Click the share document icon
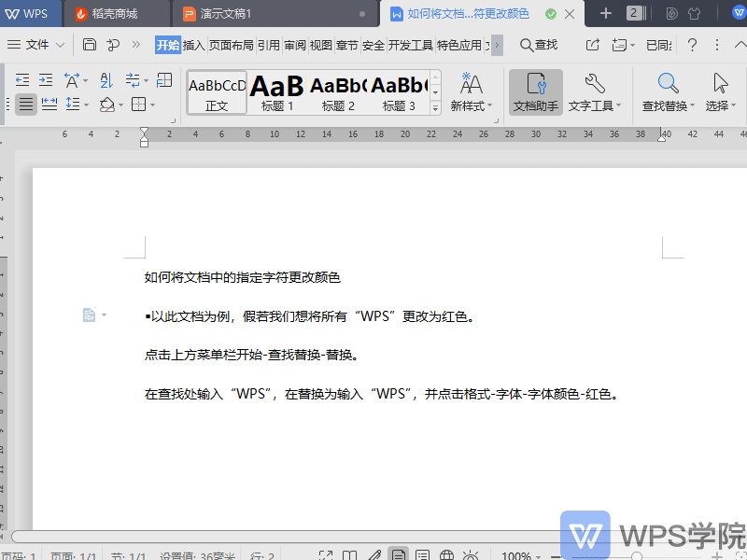 click(x=592, y=45)
